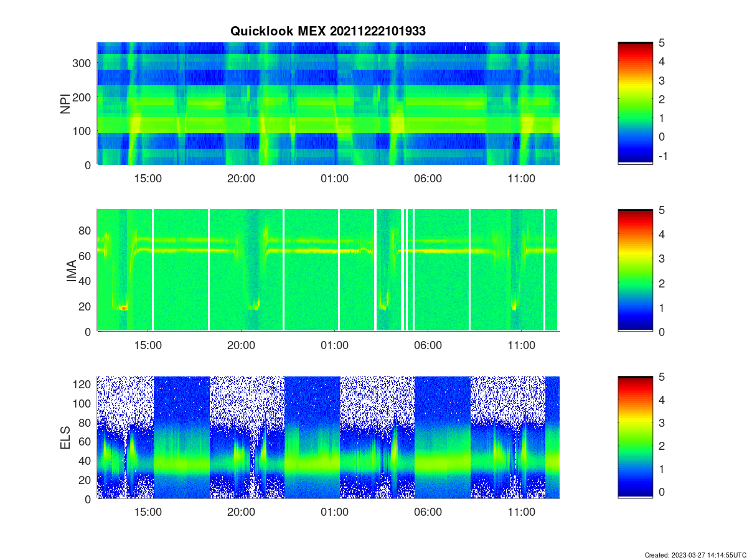Click the 20:00 tick under IMA plot

tap(242, 345)
